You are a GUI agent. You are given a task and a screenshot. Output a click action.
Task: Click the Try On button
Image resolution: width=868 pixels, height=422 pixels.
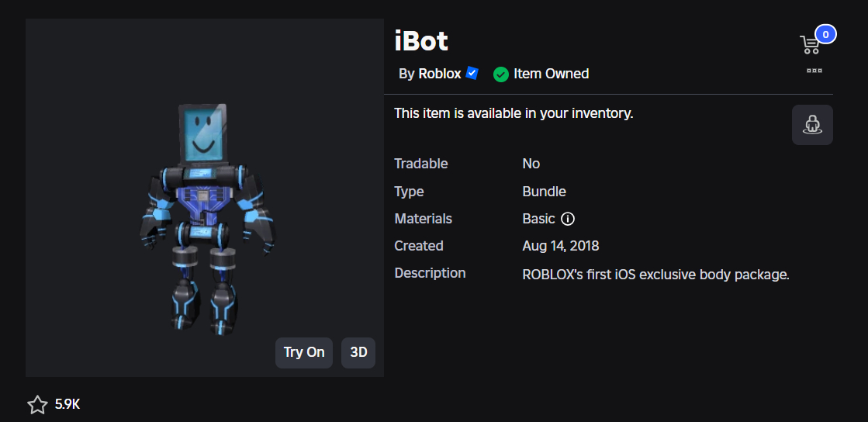[x=304, y=353]
